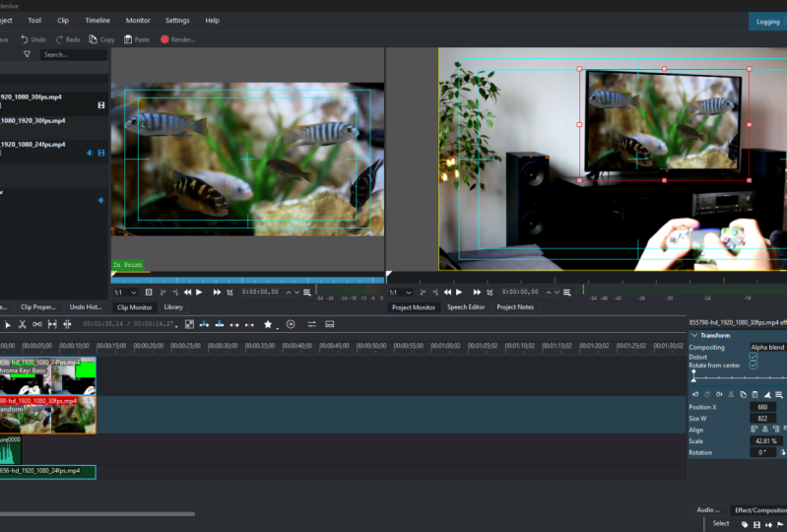This screenshot has height=532, width=787.
Task: Switch to the Logging workspace
Action: pyautogui.click(x=768, y=22)
